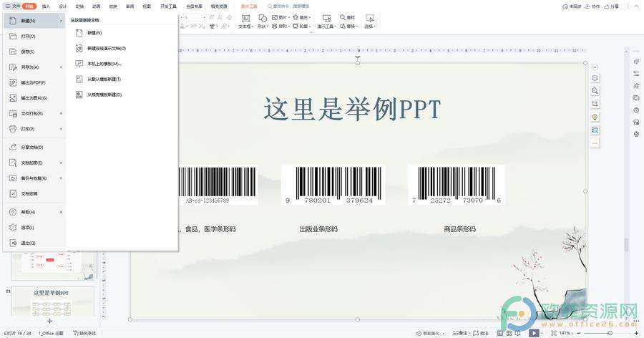Viewport: 644px width, 338px height.
Task: Click the Smart beautify (智能美化) status bar button
Action: tap(430, 333)
